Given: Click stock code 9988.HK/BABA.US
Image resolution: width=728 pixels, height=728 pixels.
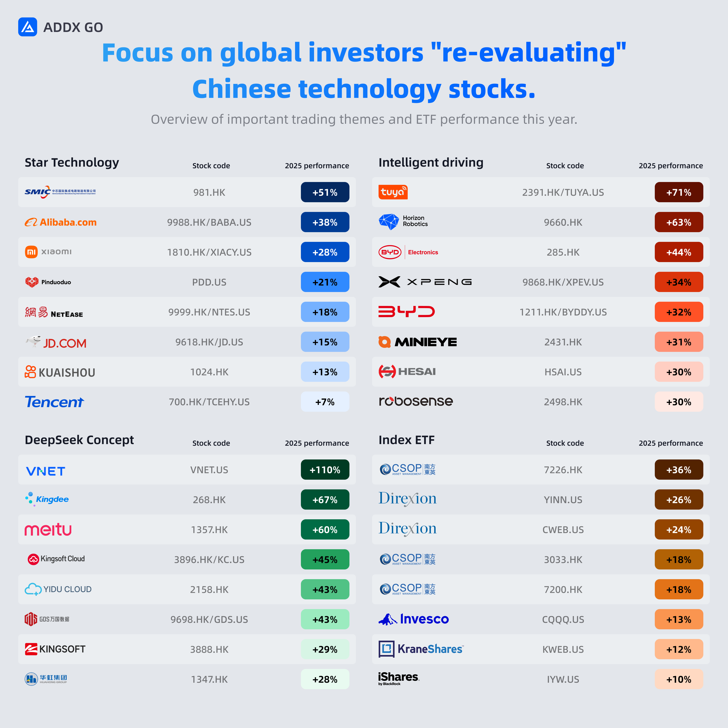Looking at the screenshot, I should (209, 222).
